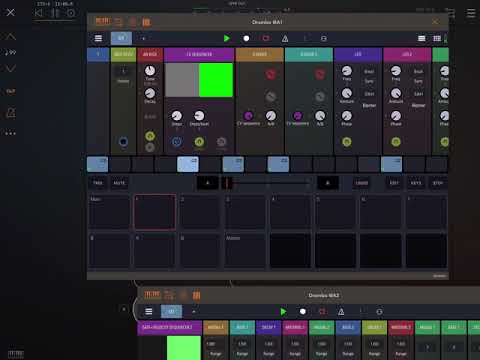Switch to the grid layout view icon
480x360 pixels.
[437, 38]
